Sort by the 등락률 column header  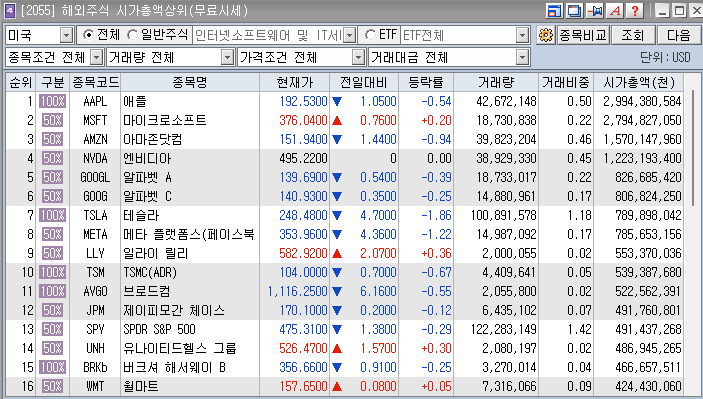(x=426, y=82)
